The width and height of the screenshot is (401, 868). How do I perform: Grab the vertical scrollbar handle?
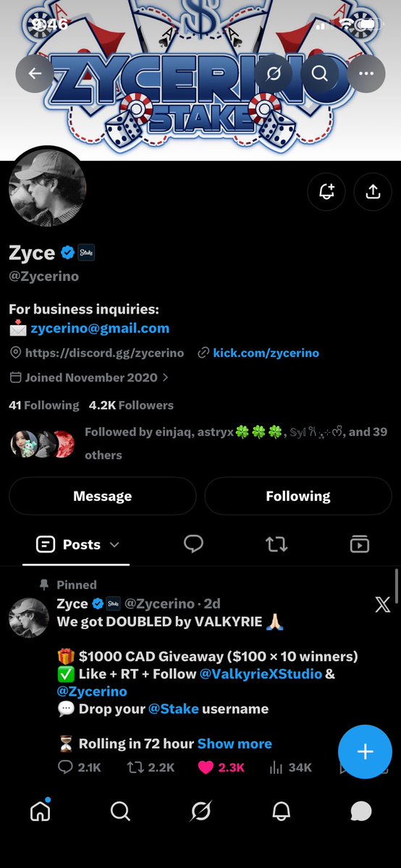[397, 586]
